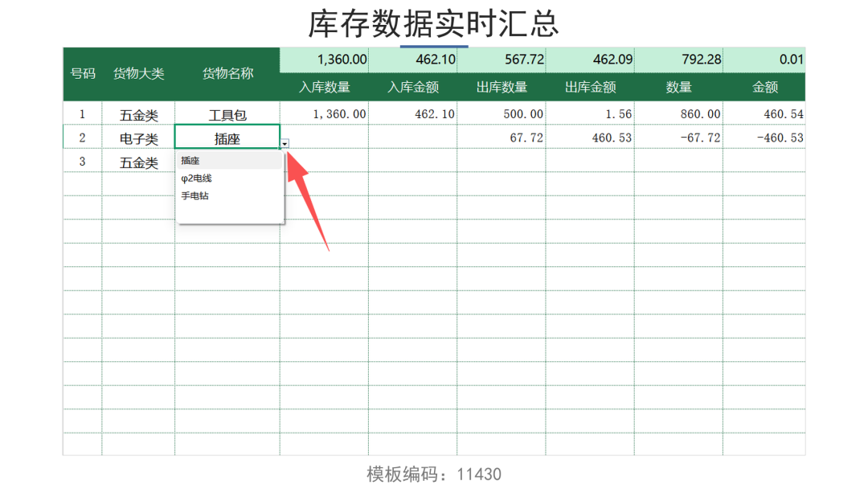868x489 pixels.
Task: Click the 入库金额 column header
Action: [x=413, y=87]
